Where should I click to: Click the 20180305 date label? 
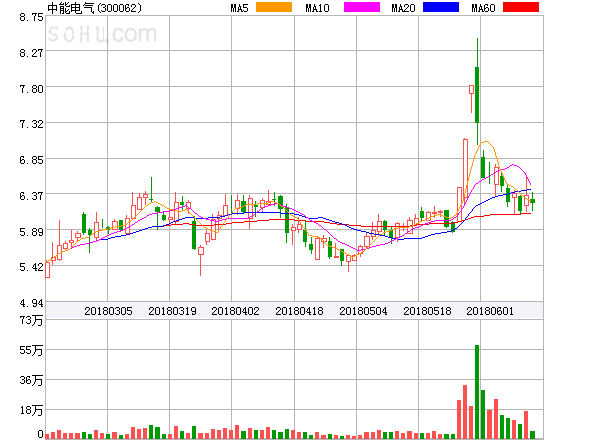(108, 311)
